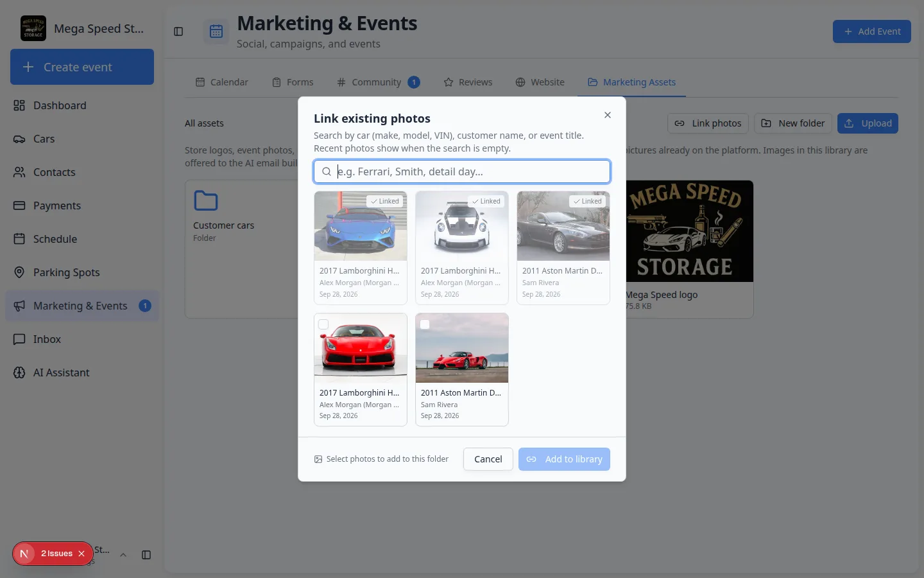Select Parking Spots in the sidebar

(82, 272)
